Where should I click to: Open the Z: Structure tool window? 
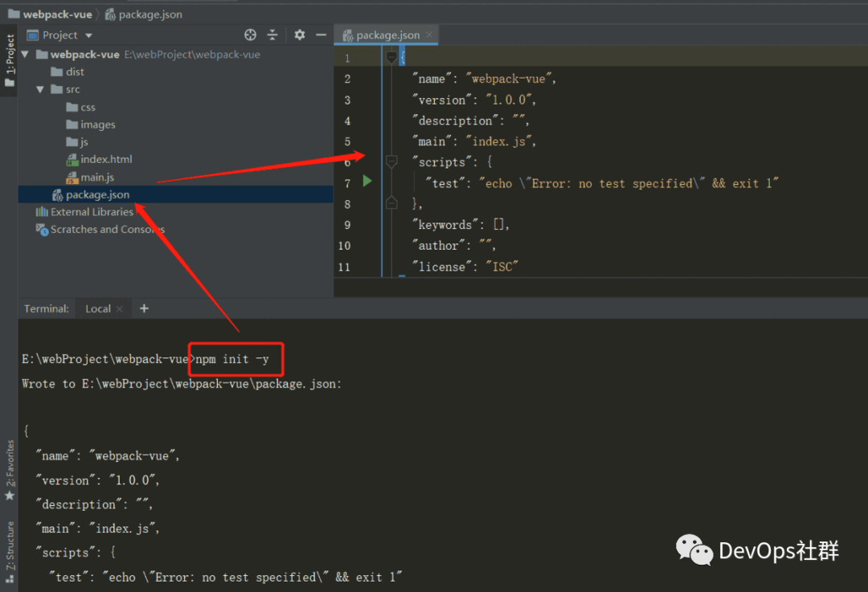coord(10,552)
